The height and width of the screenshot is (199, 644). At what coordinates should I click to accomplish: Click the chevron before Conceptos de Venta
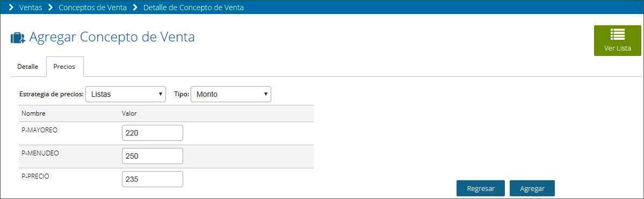click(50, 8)
